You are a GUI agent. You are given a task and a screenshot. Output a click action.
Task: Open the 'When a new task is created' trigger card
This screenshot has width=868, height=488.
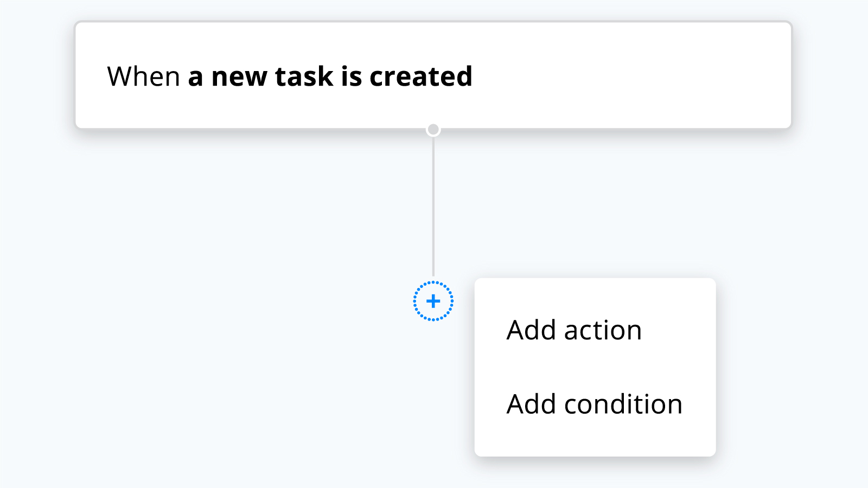[433, 75]
